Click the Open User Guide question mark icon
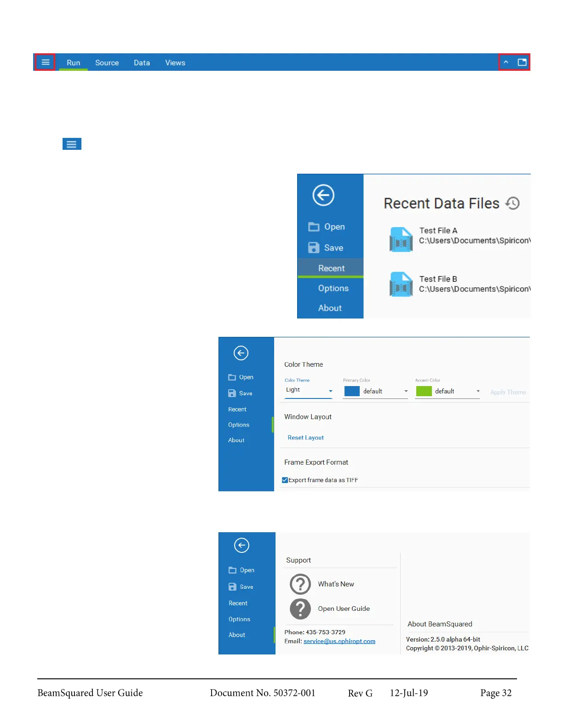 pyautogui.click(x=300, y=609)
